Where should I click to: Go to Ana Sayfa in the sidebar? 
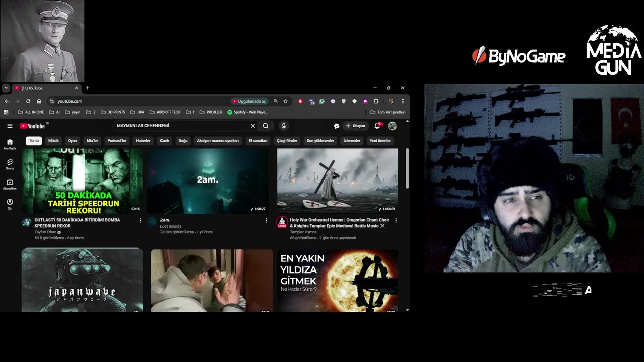pos(10,144)
